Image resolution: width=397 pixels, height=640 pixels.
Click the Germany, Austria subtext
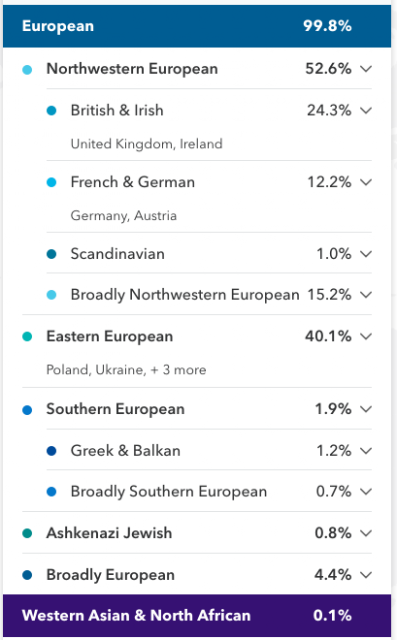[x=124, y=216]
